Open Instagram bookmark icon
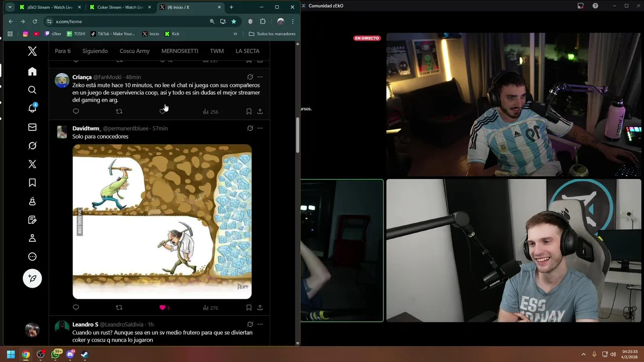 [x=25, y=34]
